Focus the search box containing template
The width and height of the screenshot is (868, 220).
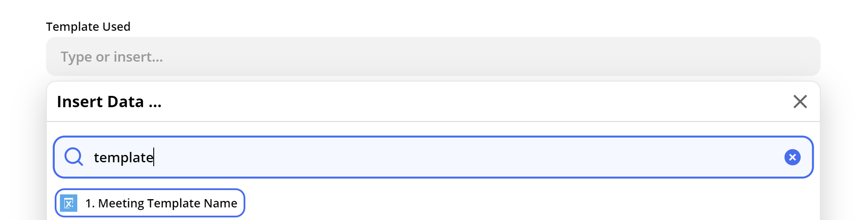tap(433, 157)
